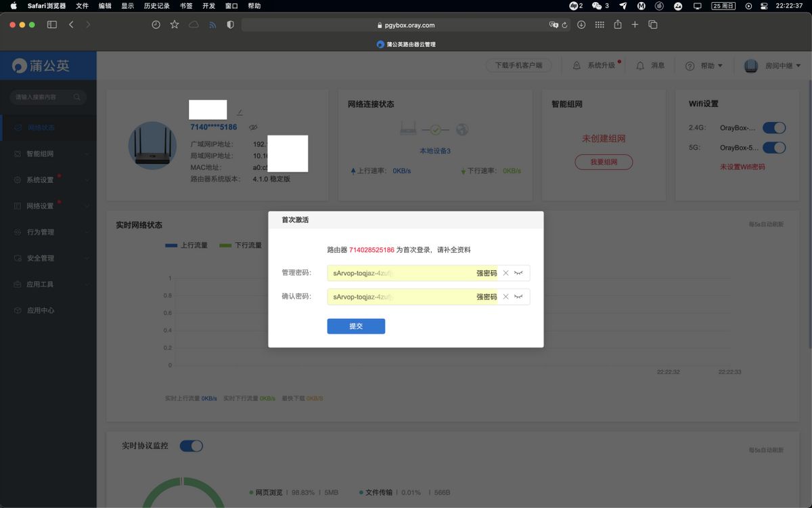The width and height of the screenshot is (812, 508).
Task: Click the Safari downloads icon
Action: pos(581,24)
